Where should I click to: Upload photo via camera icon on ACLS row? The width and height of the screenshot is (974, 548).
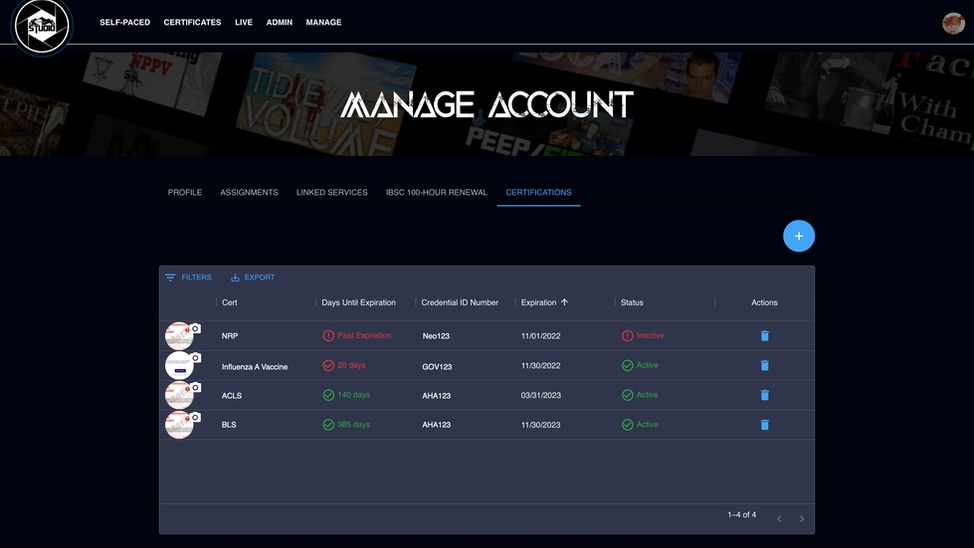pos(195,388)
